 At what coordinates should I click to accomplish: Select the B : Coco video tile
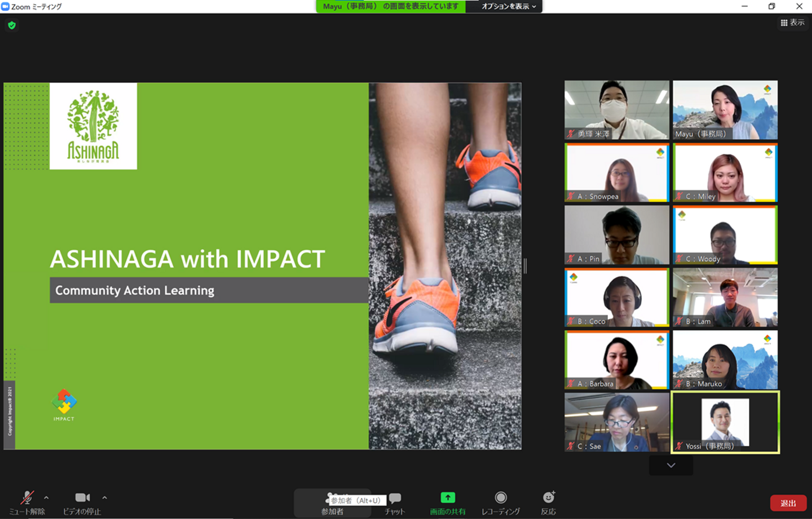(617, 298)
